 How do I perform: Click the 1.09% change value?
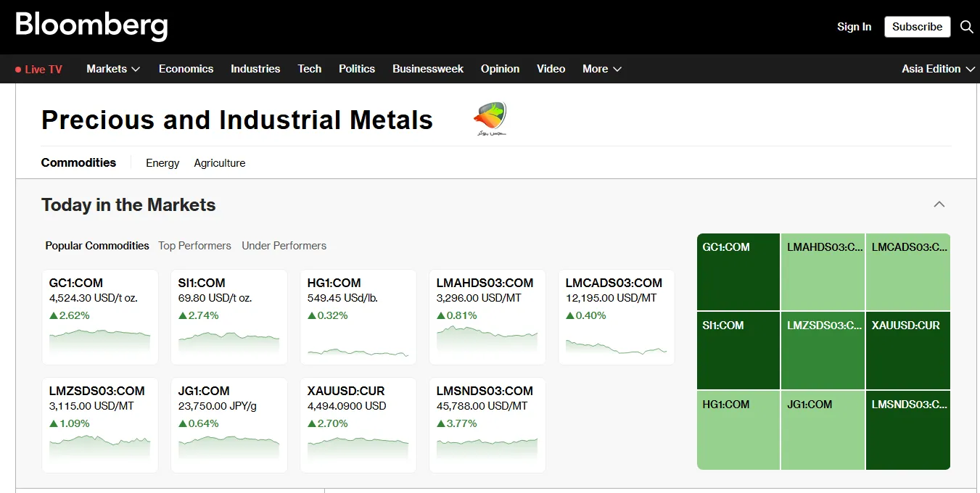pos(70,423)
